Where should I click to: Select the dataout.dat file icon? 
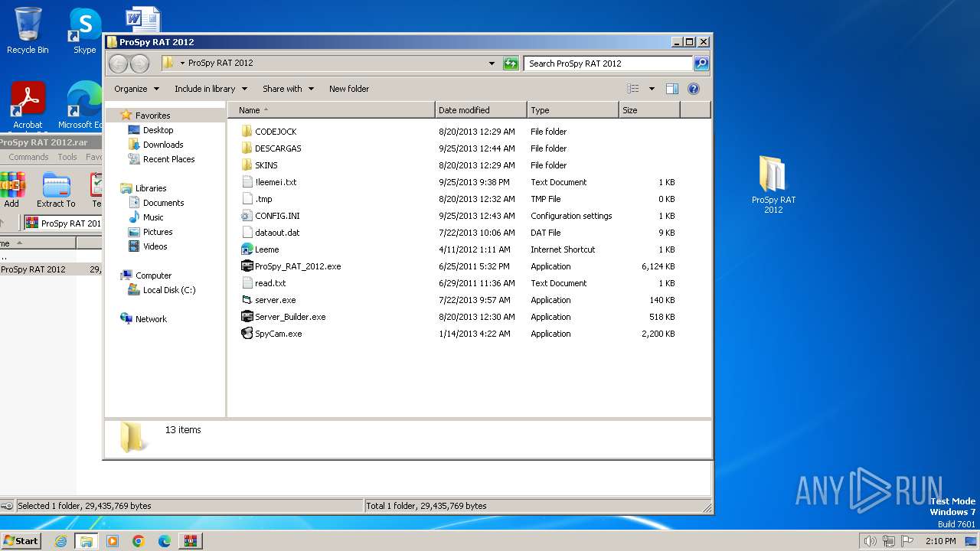point(247,233)
